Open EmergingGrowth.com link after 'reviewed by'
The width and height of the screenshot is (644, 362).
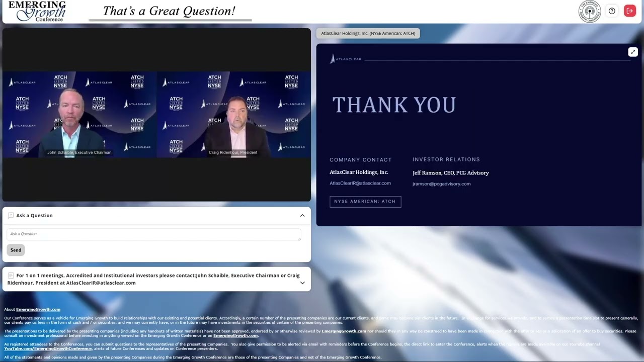(344, 331)
